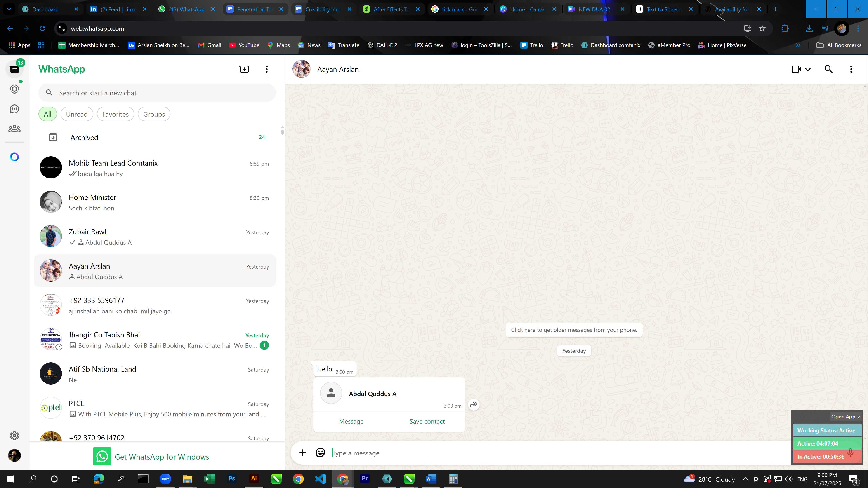Click Save contact on the contact card
Image resolution: width=868 pixels, height=488 pixels.
tap(427, 422)
